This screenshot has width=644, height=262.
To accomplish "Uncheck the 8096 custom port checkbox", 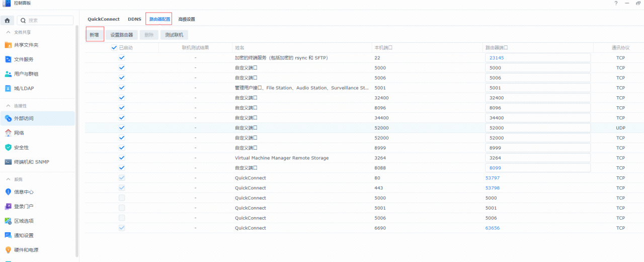I will [122, 108].
